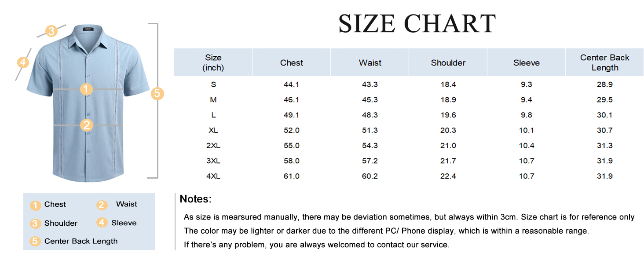Click the Sleeve column header in the table
This screenshot has width=644, height=264.
pyautogui.click(x=527, y=63)
